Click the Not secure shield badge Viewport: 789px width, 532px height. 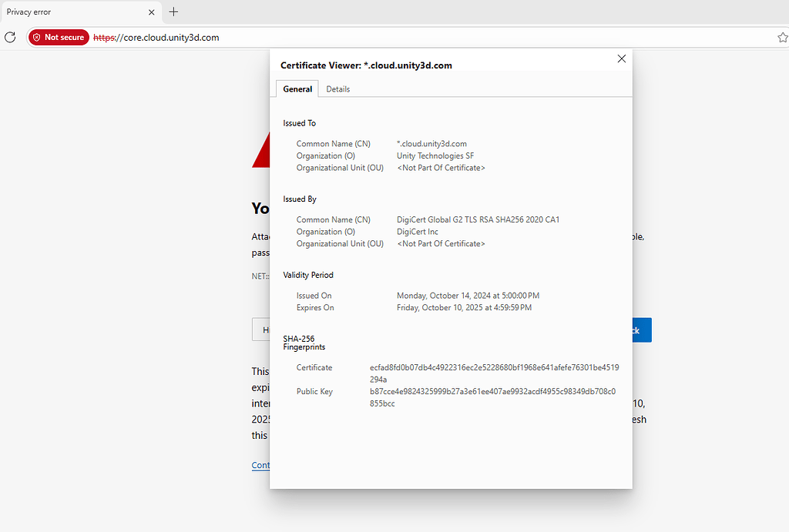(x=58, y=37)
